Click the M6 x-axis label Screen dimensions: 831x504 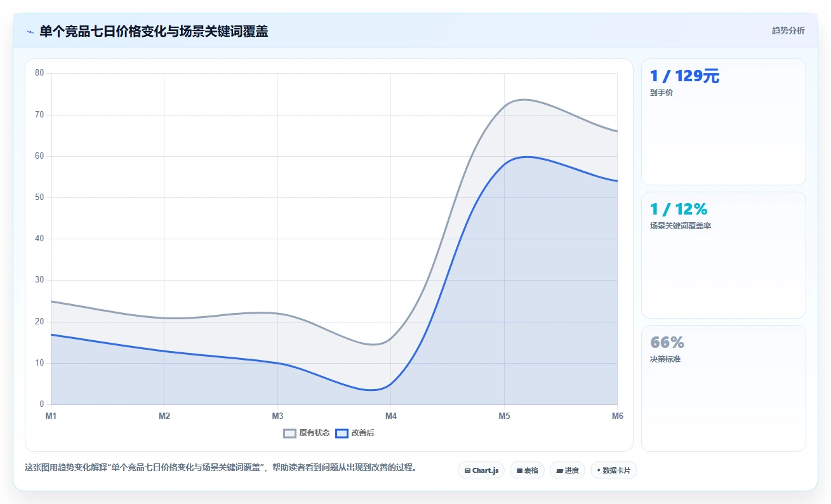617,416
